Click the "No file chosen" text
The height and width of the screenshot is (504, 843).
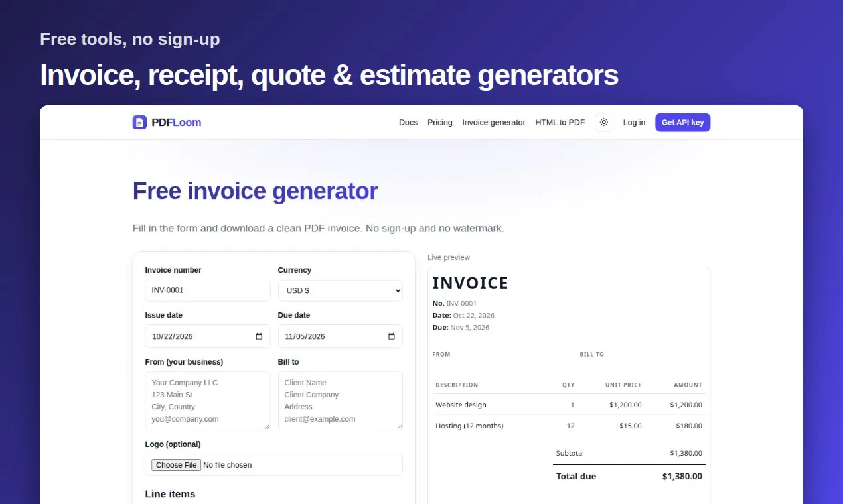click(x=228, y=465)
